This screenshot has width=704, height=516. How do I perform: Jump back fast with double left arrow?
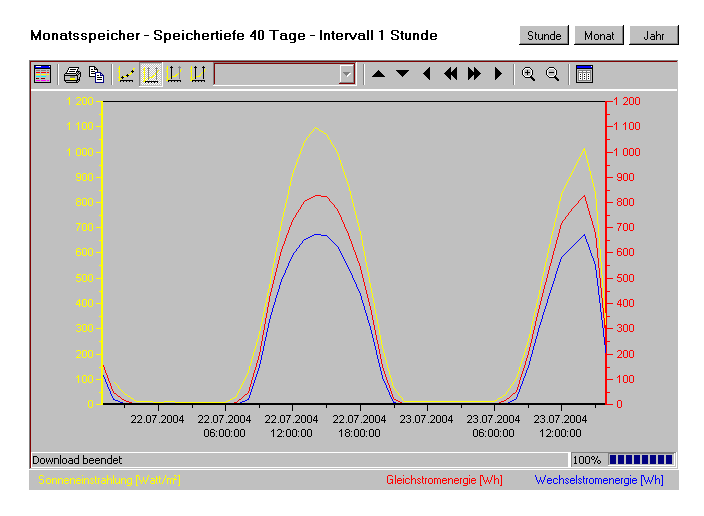click(x=451, y=74)
